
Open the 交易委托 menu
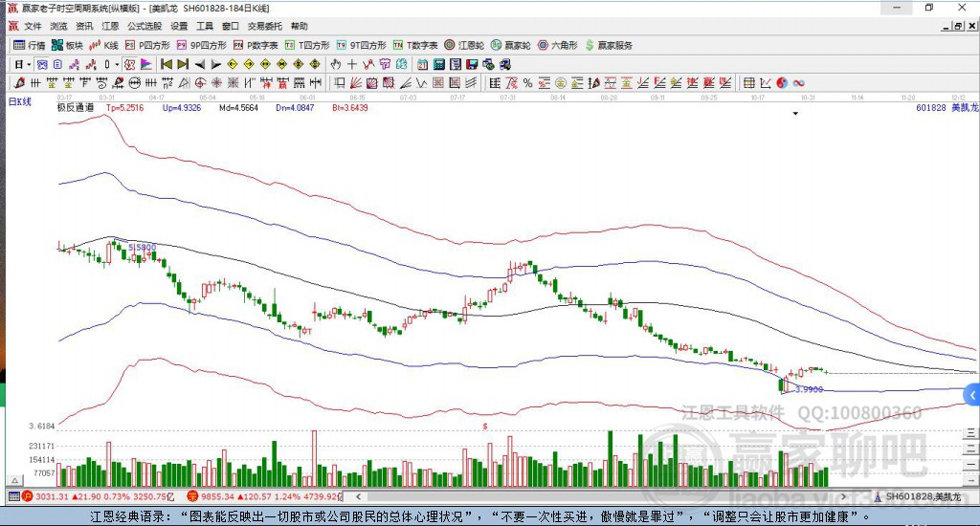264,26
